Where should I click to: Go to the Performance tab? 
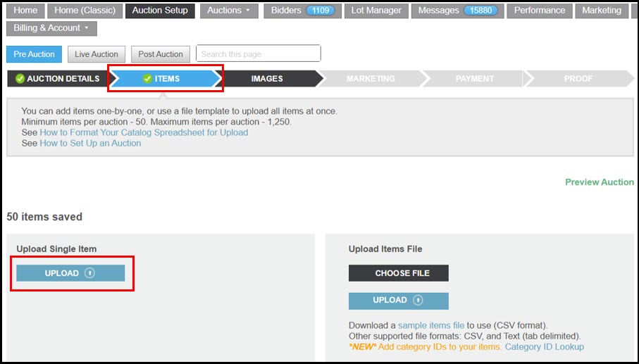pos(540,11)
